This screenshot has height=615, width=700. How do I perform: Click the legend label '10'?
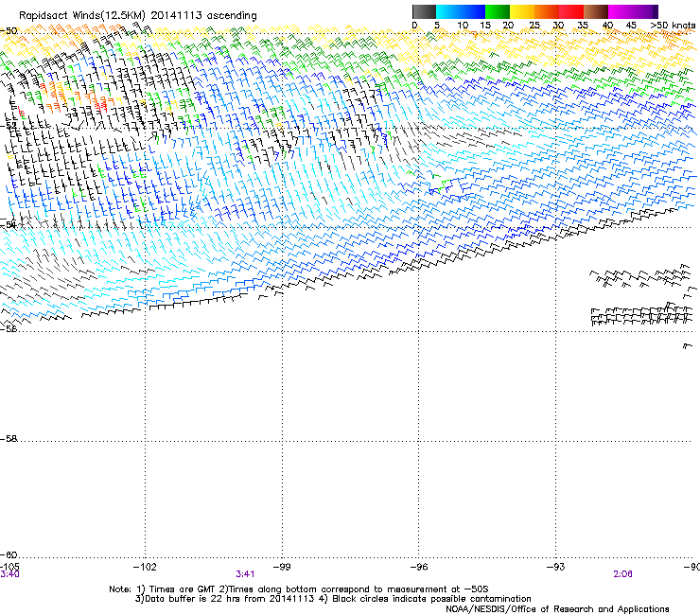point(463,25)
